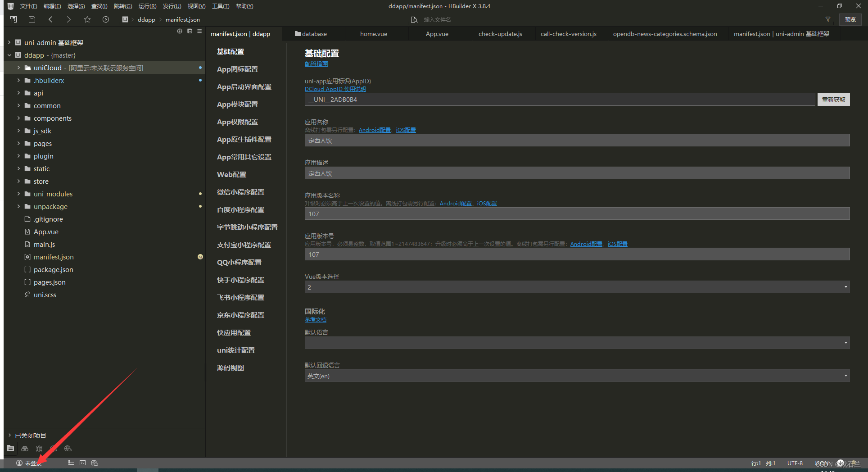
Task: Switch to the App.vue editor tab
Action: (437, 34)
